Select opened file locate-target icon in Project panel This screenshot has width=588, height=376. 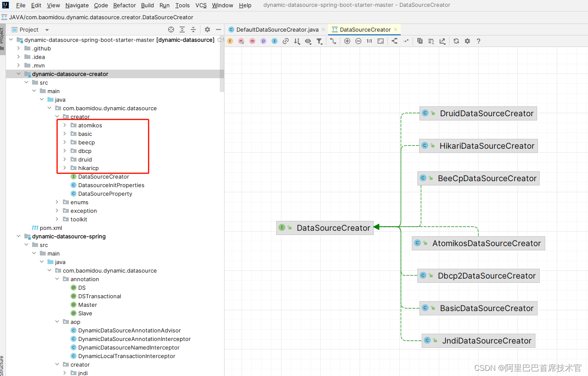(x=171, y=29)
